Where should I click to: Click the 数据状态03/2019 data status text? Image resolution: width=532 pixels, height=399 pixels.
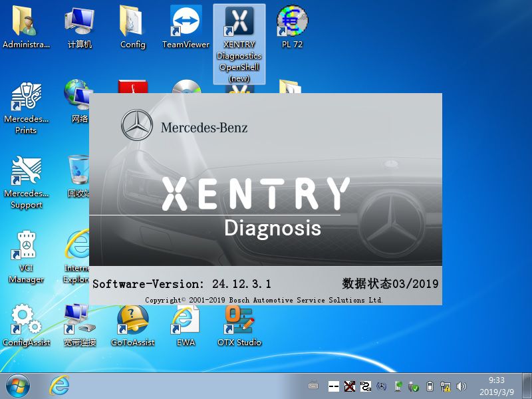[390, 284]
